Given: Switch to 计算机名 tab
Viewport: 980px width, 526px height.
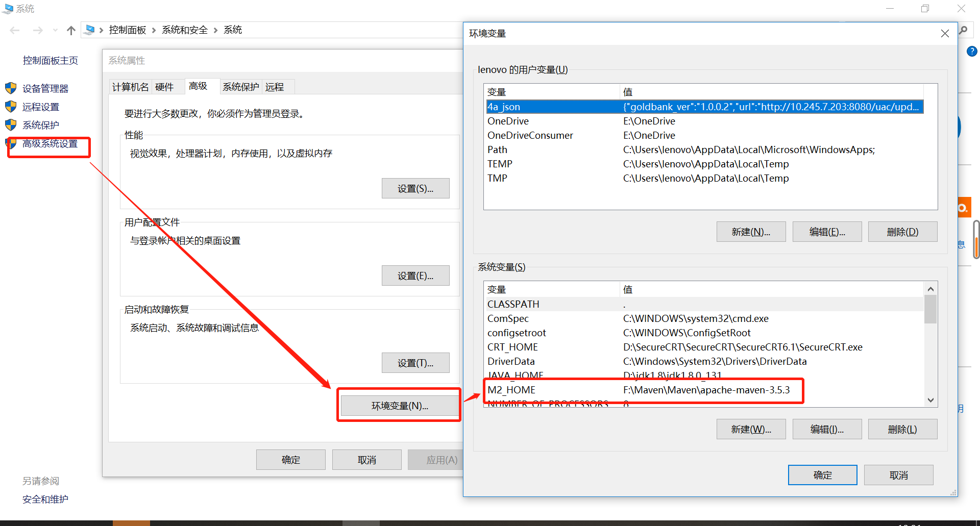Looking at the screenshot, I should click(x=131, y=87).
